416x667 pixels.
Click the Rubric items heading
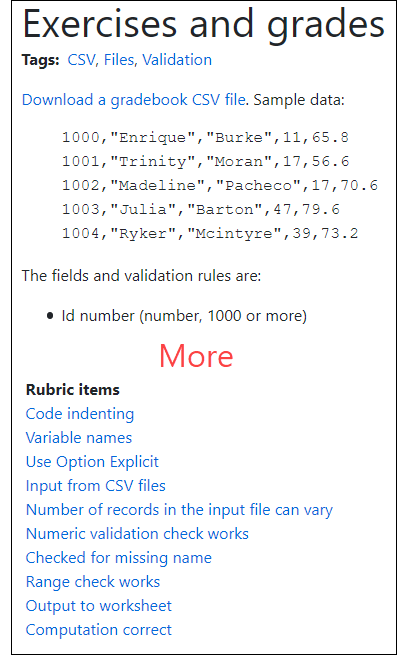point(73,390)
